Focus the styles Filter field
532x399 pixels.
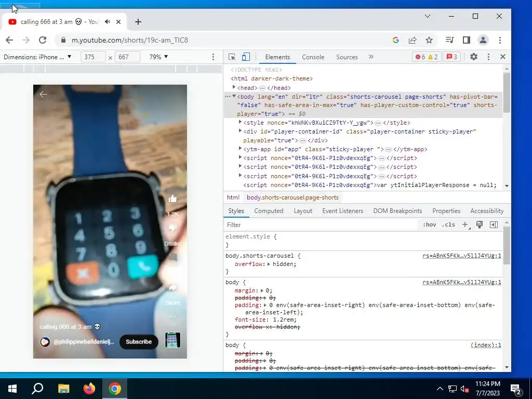(x=321, y=224)
